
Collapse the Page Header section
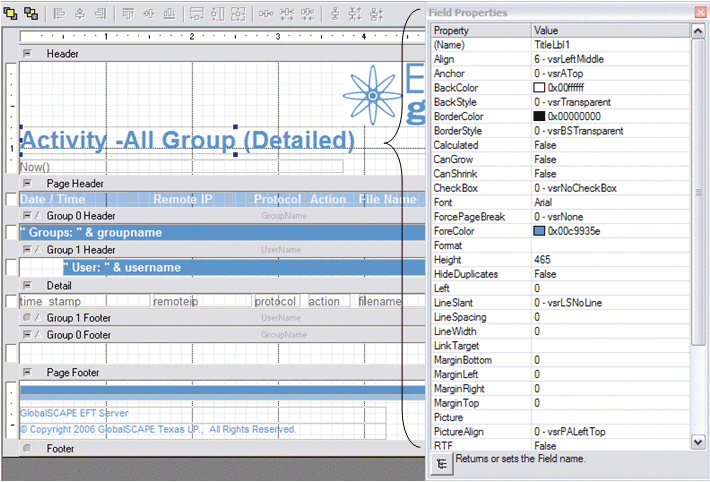tap(27, 184)
